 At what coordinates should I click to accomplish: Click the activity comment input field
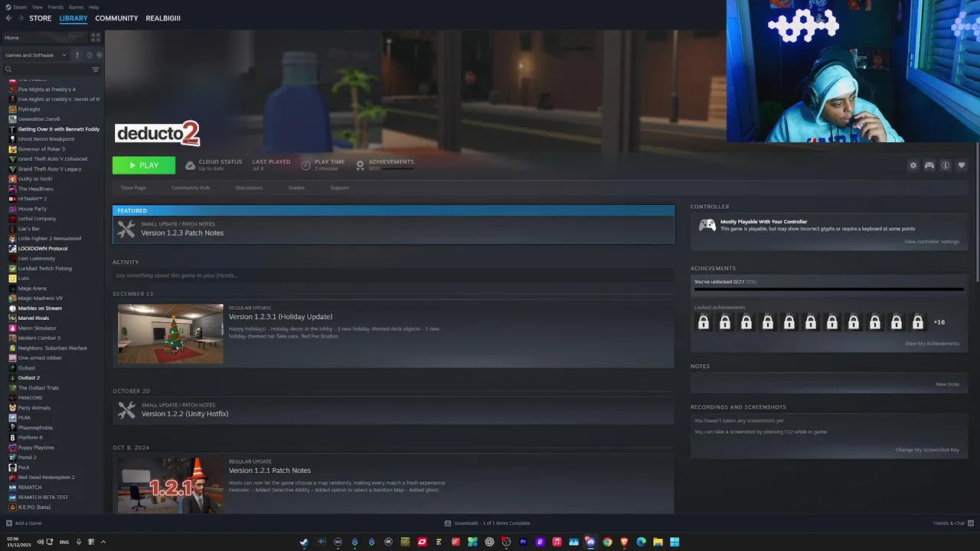coord(394,275)
